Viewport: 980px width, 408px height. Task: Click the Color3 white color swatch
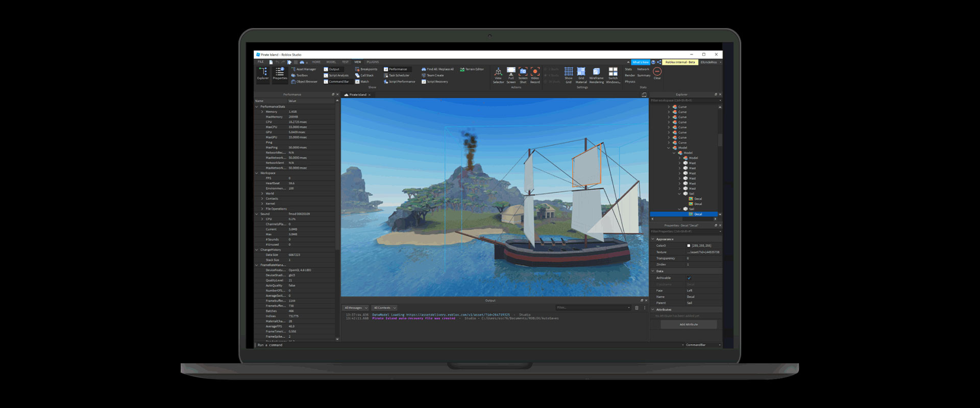[x=689, y=246]
